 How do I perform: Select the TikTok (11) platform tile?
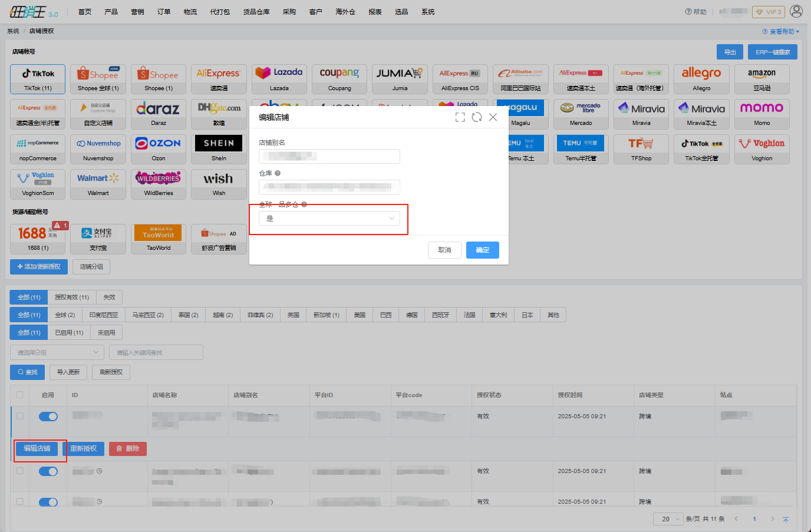pyautogui.click(x=38, y=80)
